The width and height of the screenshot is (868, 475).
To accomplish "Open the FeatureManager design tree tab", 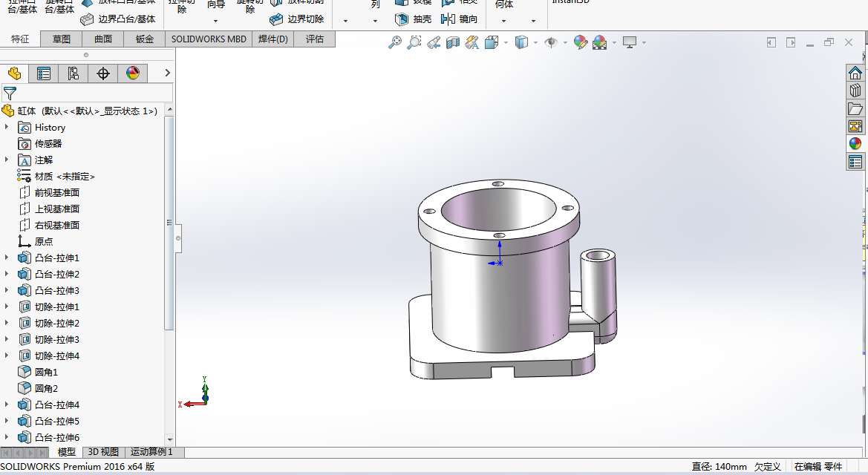I will tap(14, 73).
